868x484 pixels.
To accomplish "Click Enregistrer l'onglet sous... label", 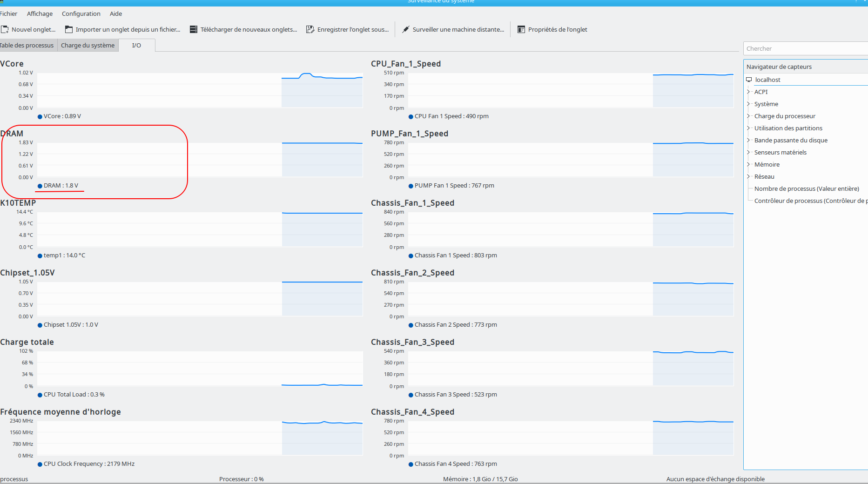I will point(353,29).
